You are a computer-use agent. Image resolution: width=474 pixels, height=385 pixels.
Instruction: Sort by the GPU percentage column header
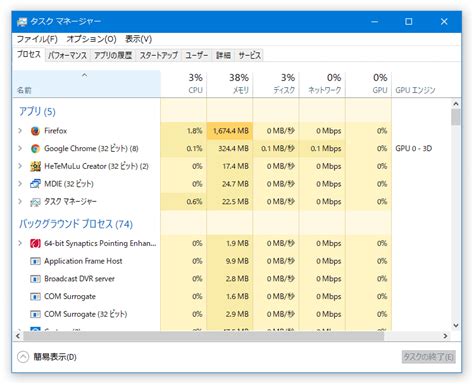click(369, 84)
